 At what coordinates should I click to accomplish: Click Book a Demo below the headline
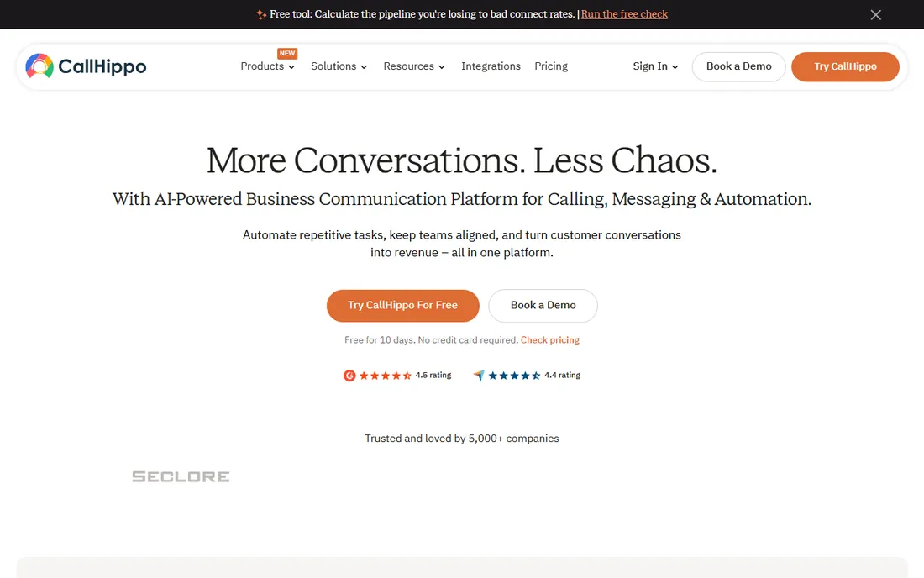[x=543, y=305]
